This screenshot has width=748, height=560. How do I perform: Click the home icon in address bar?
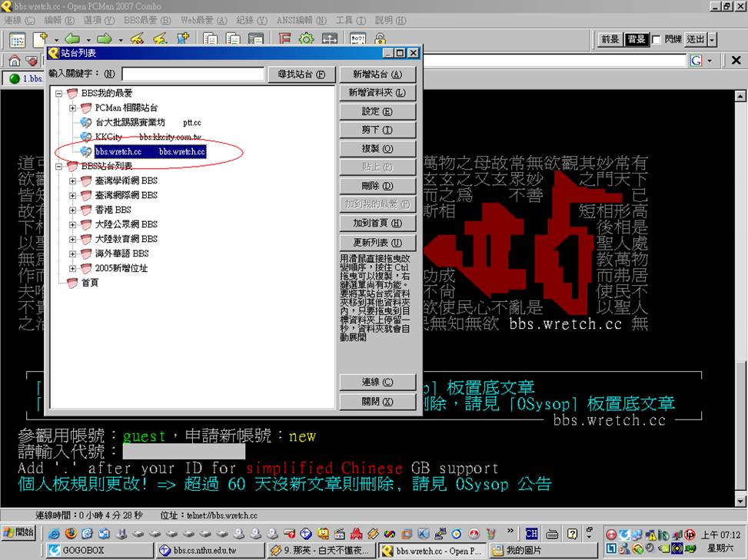[x=14, y=61]
